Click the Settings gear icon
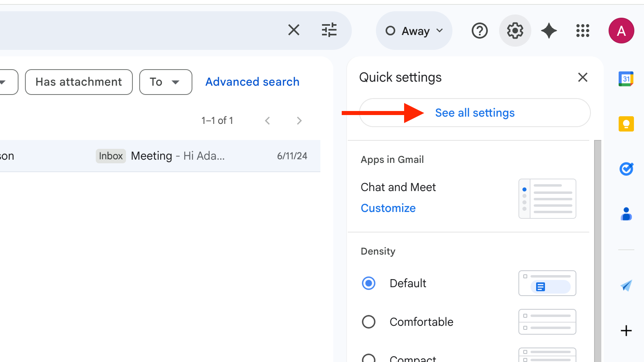Screen dimensions: 644x362 tap(515, 31)
